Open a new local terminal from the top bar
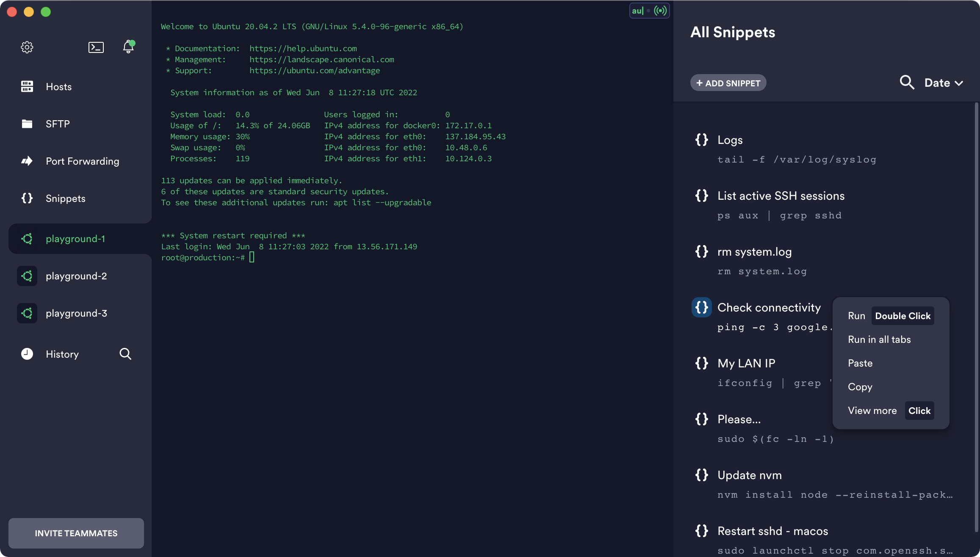Screen dimensions: 980x557 (x=96, y=47)
